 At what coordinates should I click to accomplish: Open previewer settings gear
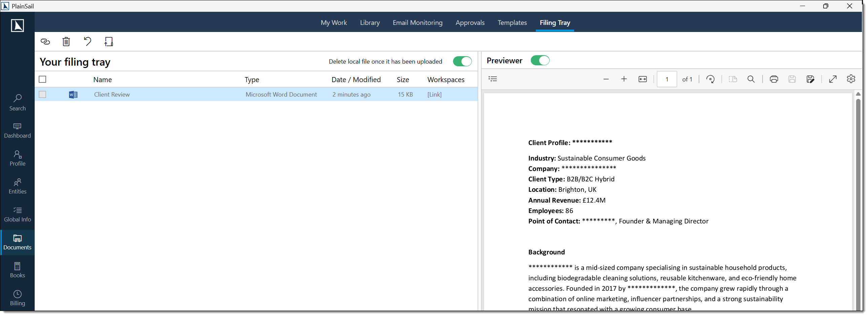[x=850, y=79]
